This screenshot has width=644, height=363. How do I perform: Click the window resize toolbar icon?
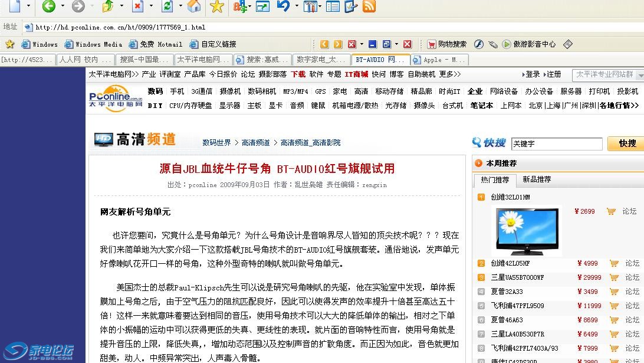[262, 6]
